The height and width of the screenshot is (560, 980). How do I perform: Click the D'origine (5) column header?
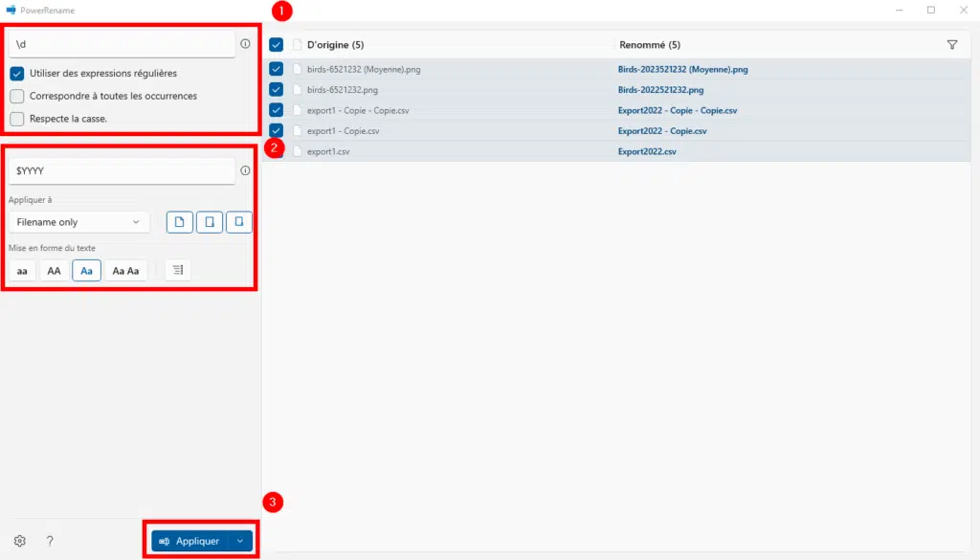(336, 45)
